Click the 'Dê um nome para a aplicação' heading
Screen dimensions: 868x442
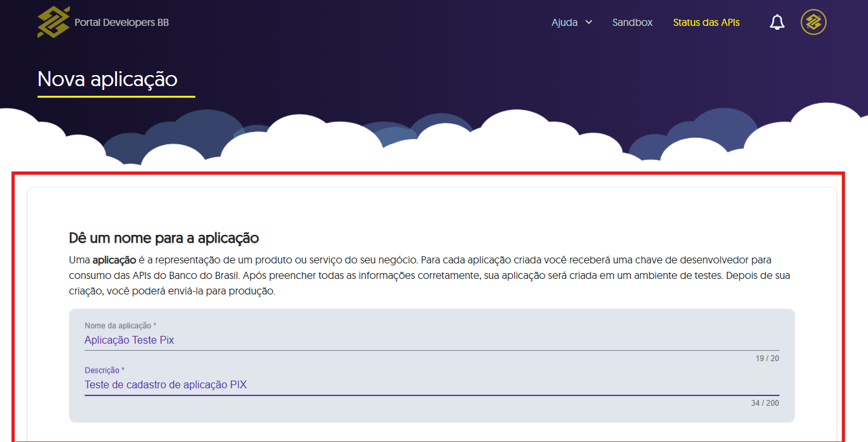pyautogui.click(x=164, y=238)
